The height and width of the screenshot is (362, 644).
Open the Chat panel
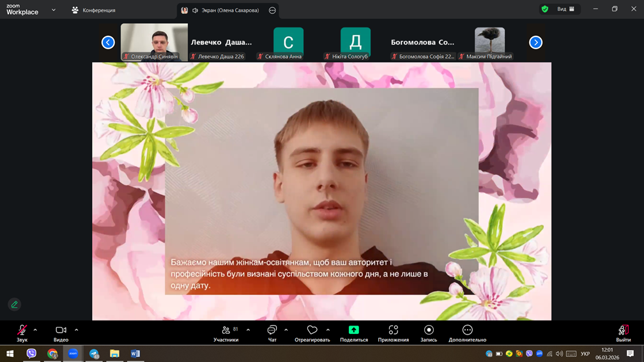[272, 330]
